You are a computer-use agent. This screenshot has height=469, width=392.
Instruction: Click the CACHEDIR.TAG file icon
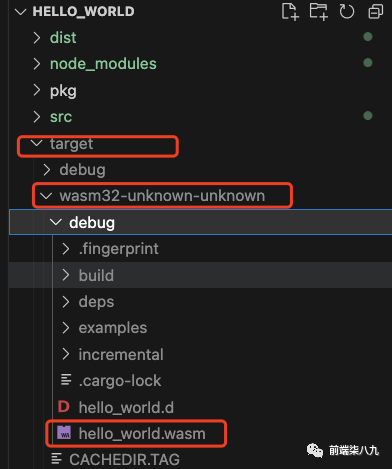56,459
